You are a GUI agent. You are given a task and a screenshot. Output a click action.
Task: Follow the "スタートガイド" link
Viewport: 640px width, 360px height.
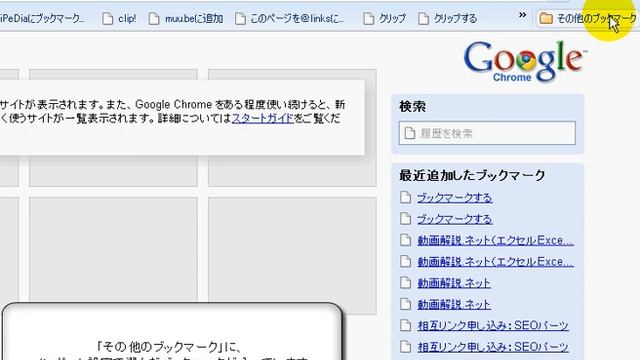[263, 119]
